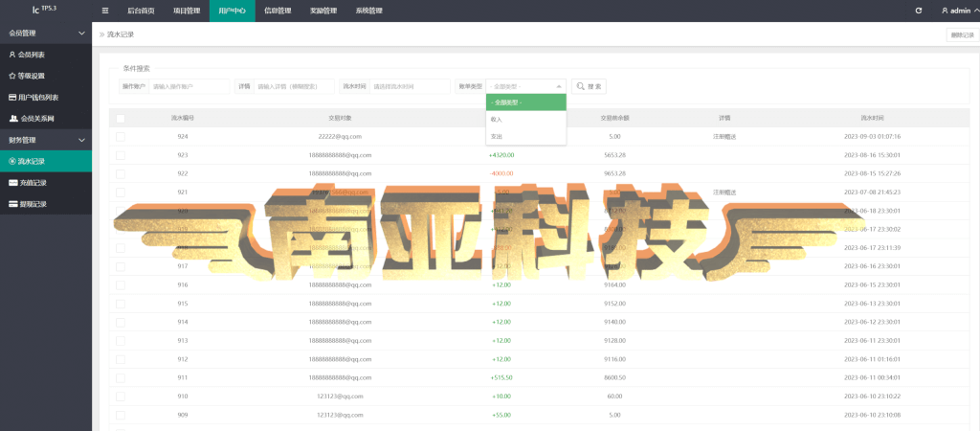Check the checkbox for row 921
Image resolution: width=980 pixels, height=431 pixels.
point(121,193)
